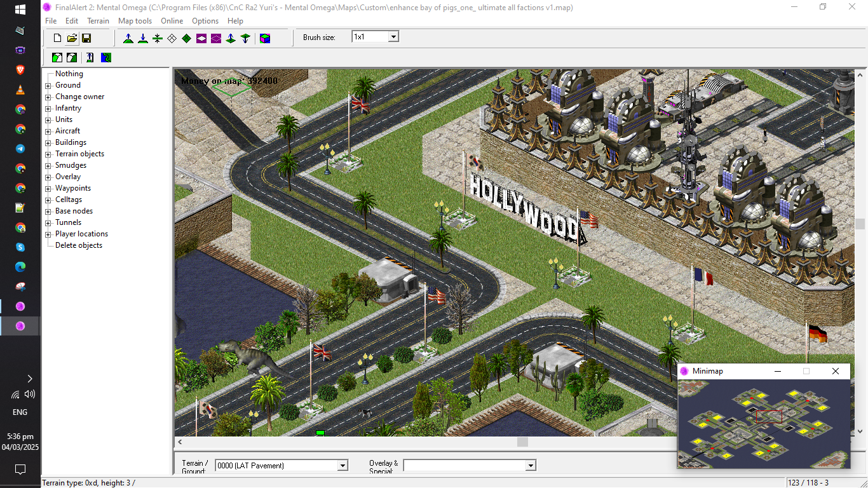Open Microsoft Edge from the taskbar
Viewport: 868px width, 488px height.
coord(20,267)
